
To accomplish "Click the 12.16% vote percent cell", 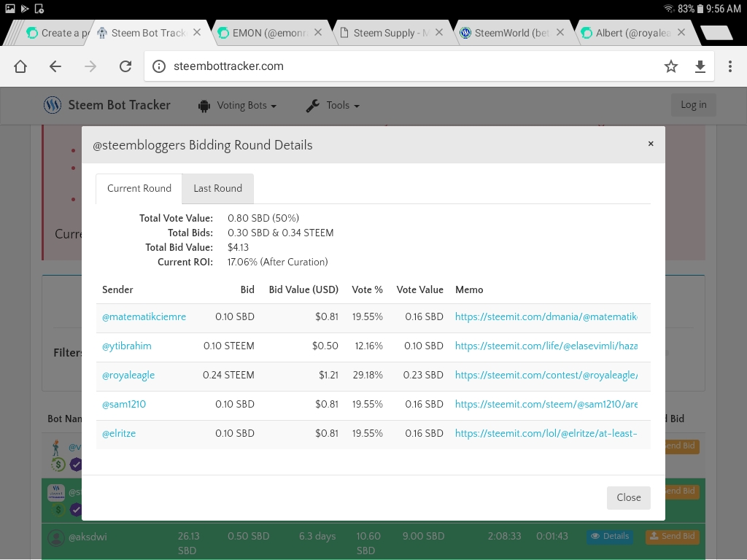I will click(x=368, y=346).
